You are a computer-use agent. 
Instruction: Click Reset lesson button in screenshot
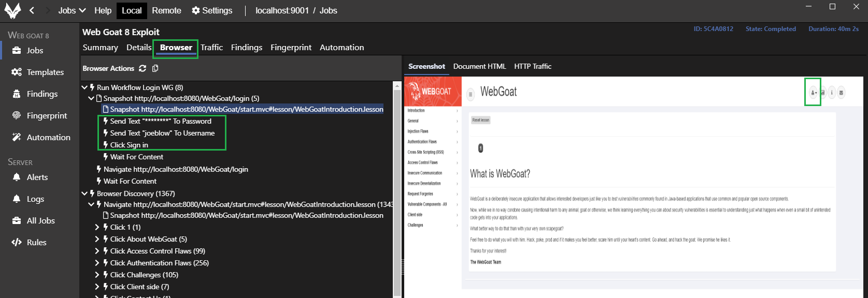480,120
